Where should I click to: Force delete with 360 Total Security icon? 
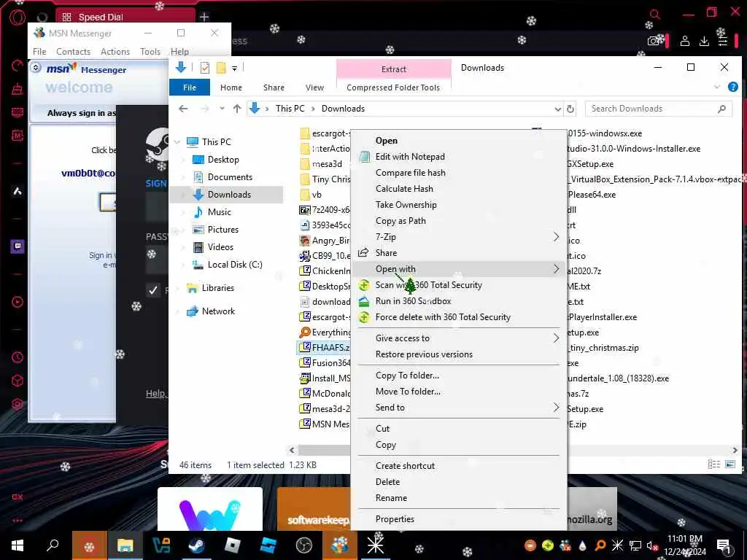point(364,317)
